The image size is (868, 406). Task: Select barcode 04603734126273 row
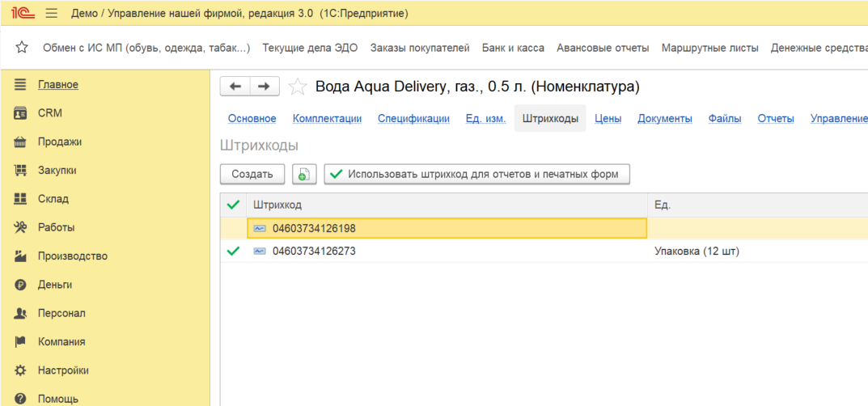(544, 252)
